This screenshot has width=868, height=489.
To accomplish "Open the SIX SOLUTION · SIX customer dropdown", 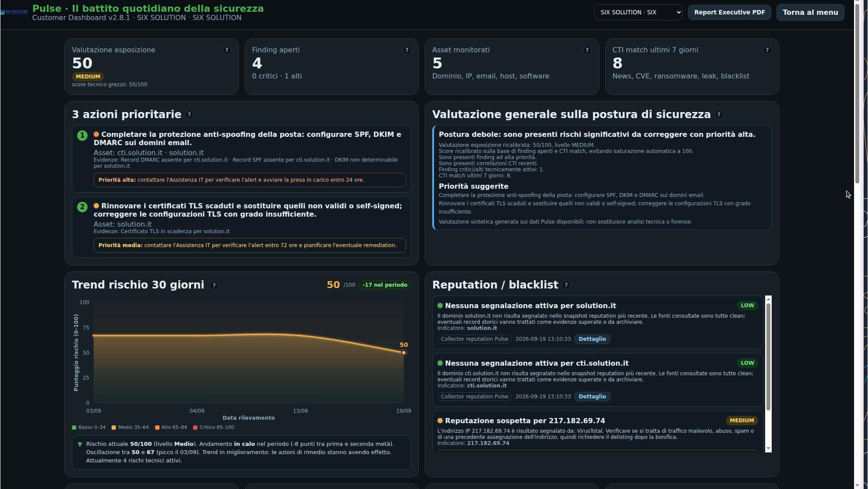I will point(638,12).
